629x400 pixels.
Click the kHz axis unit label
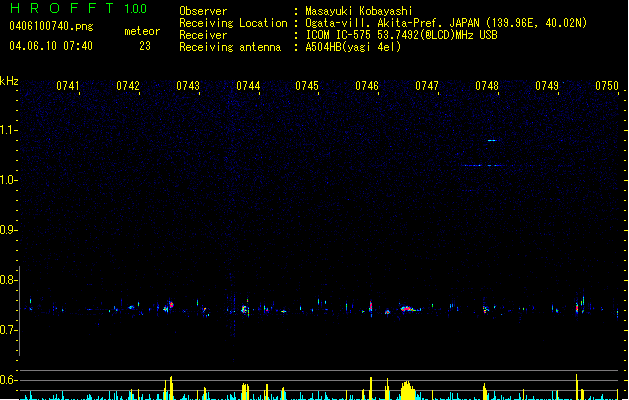tap(9, 81)
